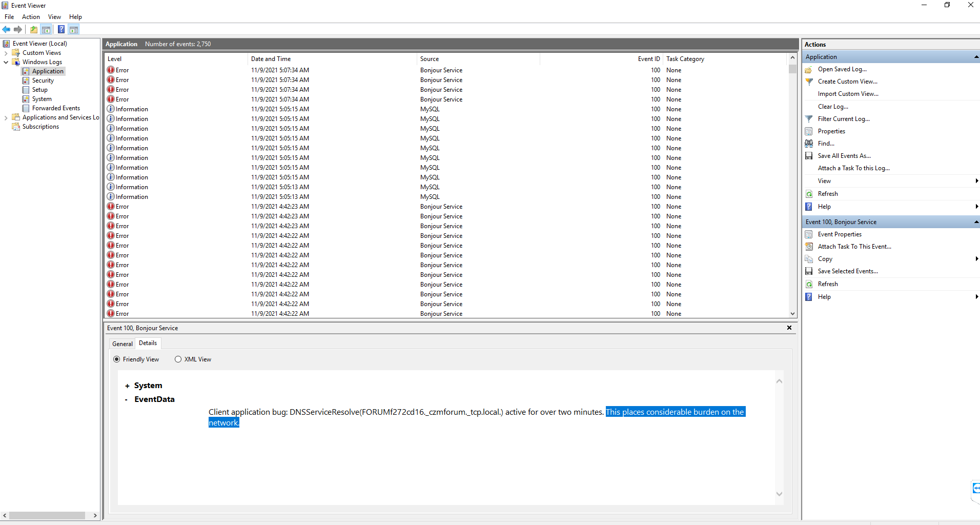Toggle Show/Hide Console Tree toolbar icon
980x525 pixels.
point(46,29)
